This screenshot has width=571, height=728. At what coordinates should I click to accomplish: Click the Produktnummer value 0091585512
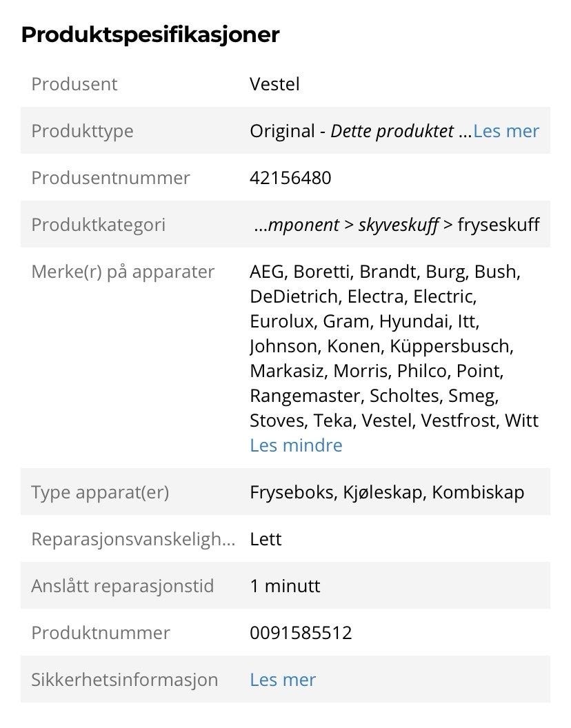point(301,633)
